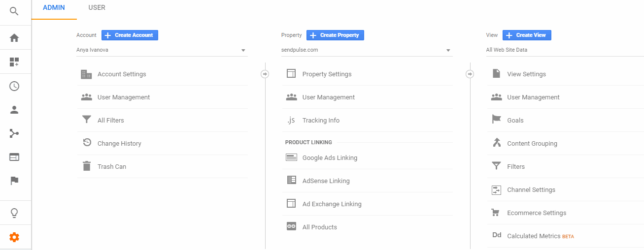Open Google Ads Linking
This screenshot has width=644, height=250.
pyautogui.click(x=330, y=158)
